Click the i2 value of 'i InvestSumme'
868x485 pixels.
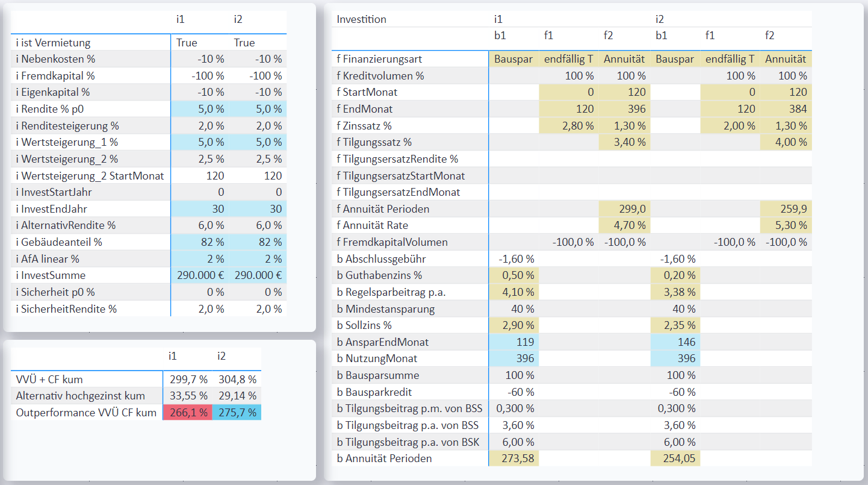click(258, 275)
